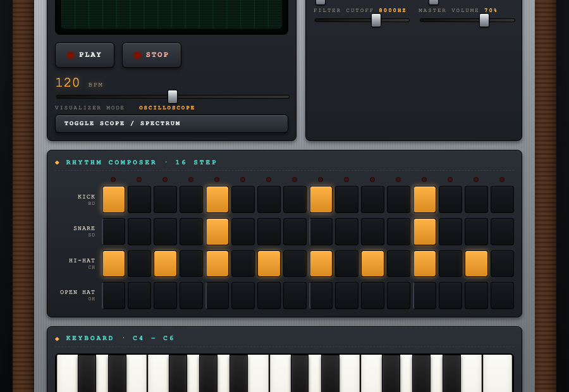569x392 pixels.
Task: Play the D#4 black key
Action: tap(117, 372)
